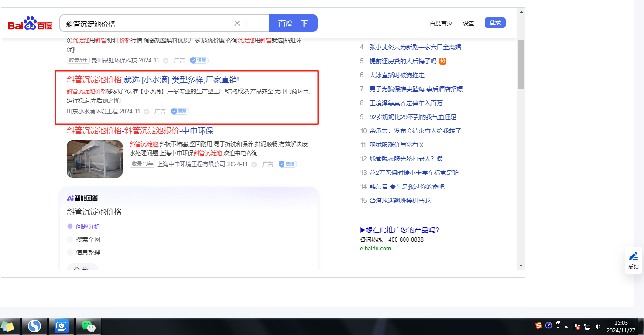The image size is (644, 335).
Task: Clear the search box with the X icon
Action: (237, 23)
